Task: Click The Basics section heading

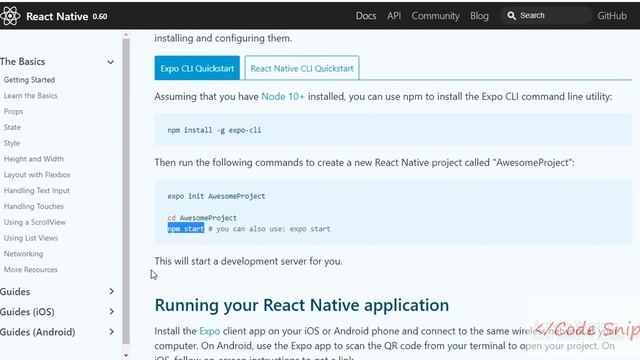Action: 22,62
